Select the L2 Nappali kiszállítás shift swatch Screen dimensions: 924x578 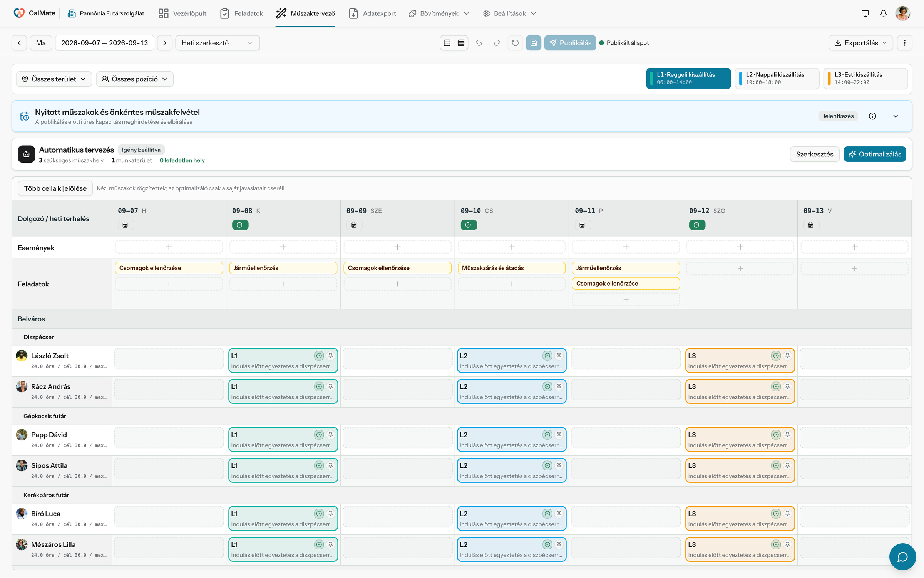[x=777, y=78]
